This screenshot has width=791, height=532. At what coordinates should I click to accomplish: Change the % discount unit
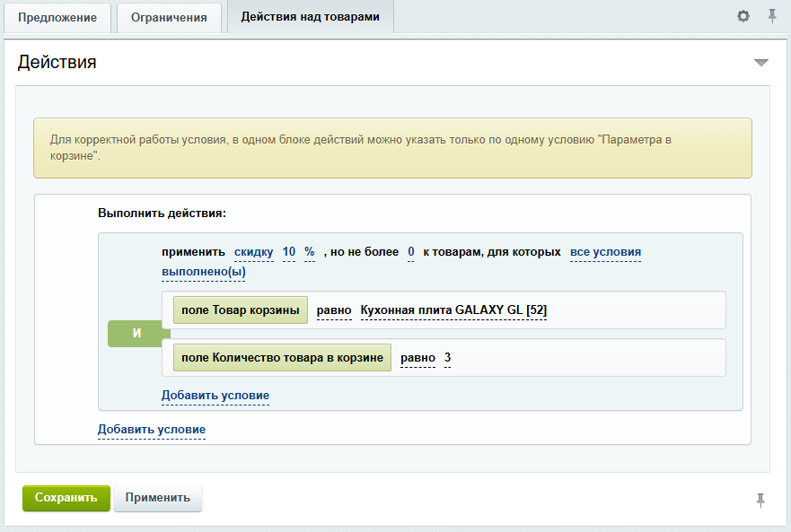point(310,251)
